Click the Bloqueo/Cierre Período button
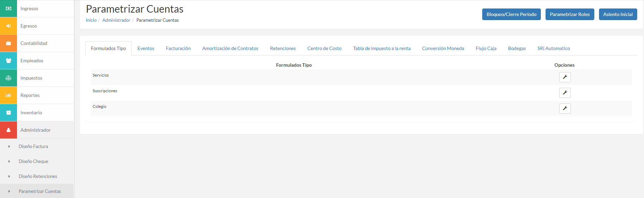The image size is (644, 198). pos(511,14)
